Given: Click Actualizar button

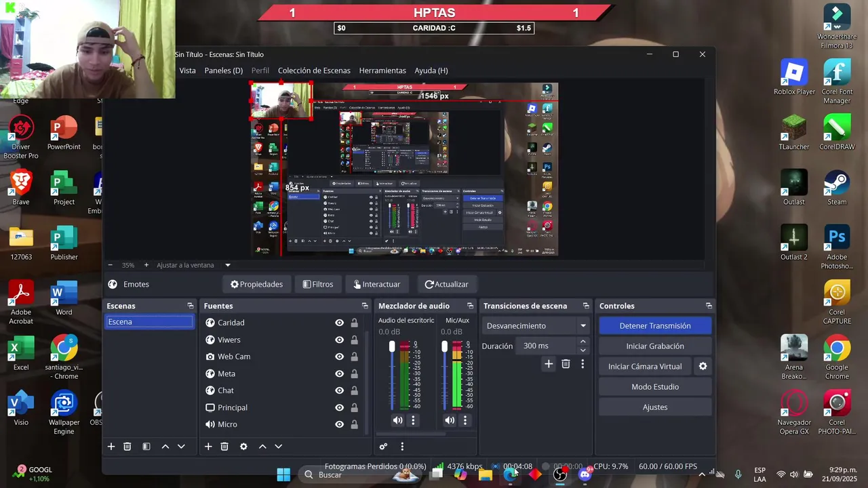Looking at the screenshot, I should click(446, 285).
